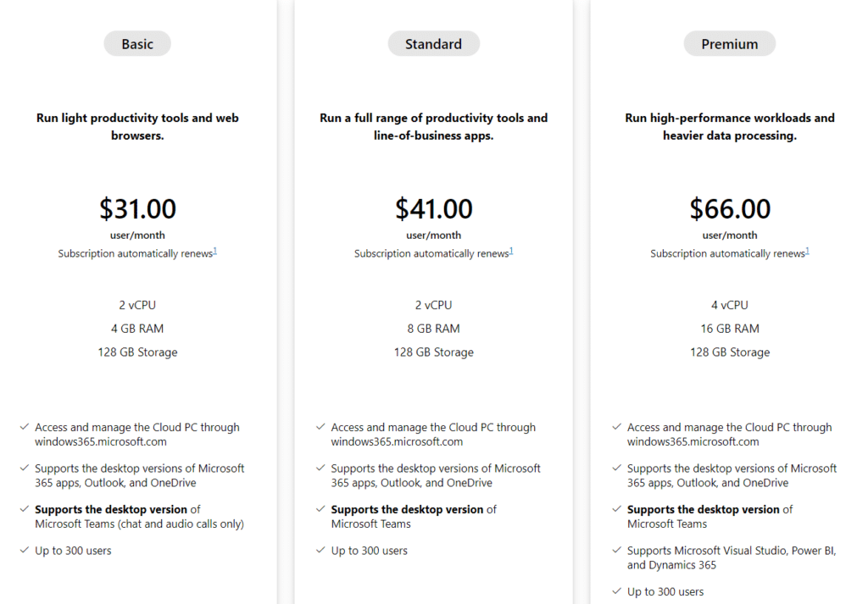The image size is (868, 604).
Task: Click checkmark beside Premium Visual Studio, Power BI feature
Action: click(x=617, y=550)
